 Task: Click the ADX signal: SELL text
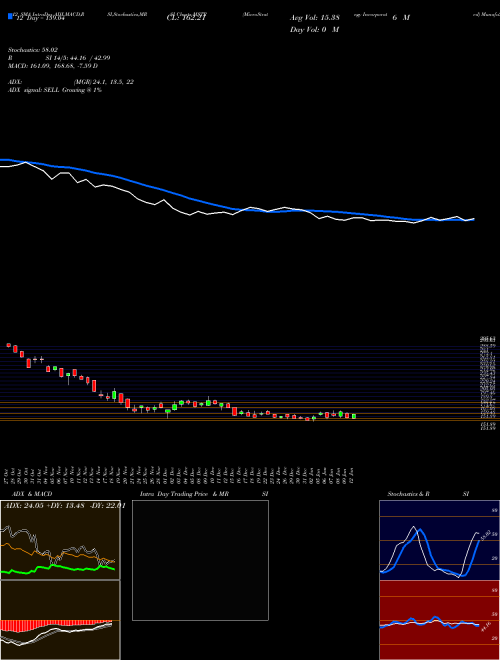[x=55, y=90]
